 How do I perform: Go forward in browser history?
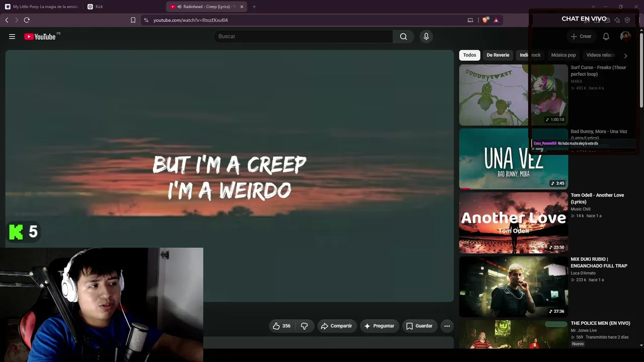16,20
